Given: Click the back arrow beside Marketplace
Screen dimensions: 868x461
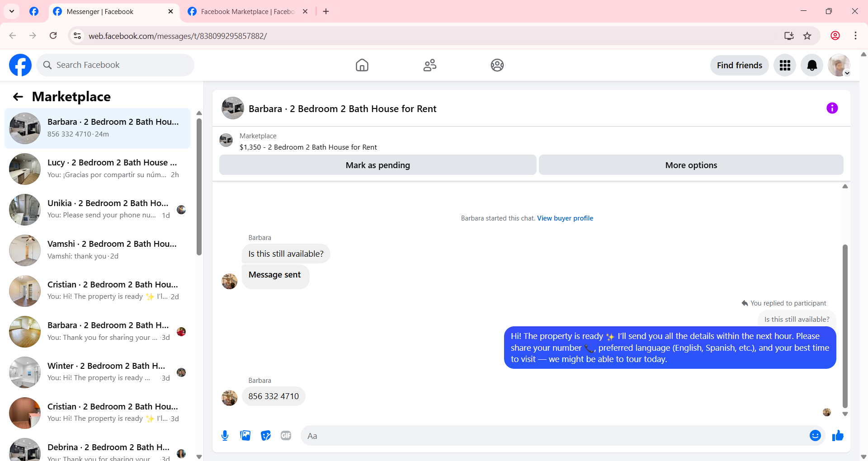Looking at the screenshot, I should point(18,97).
